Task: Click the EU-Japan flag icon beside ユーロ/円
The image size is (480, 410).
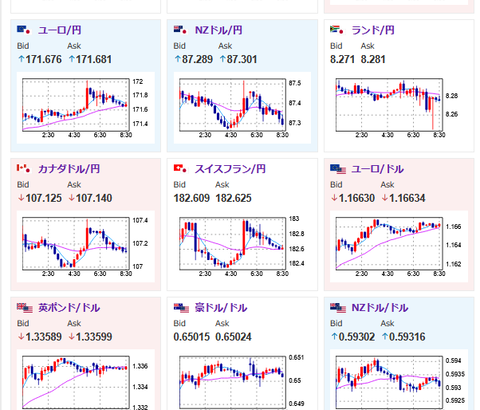Action: [24, 30]
